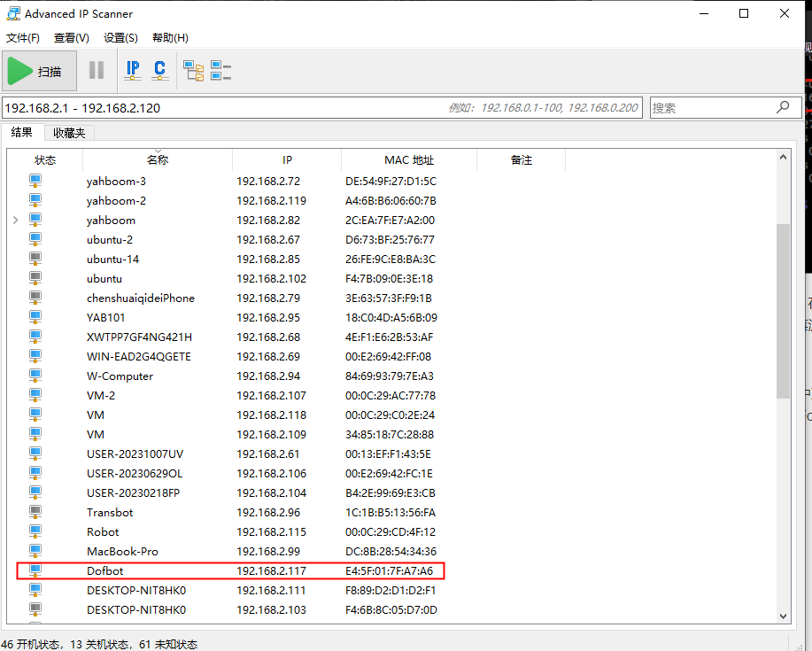The image size is (812, 651).
Task: Expand the yahboom row at 192.168.2.82
Action: coord(16,221)
